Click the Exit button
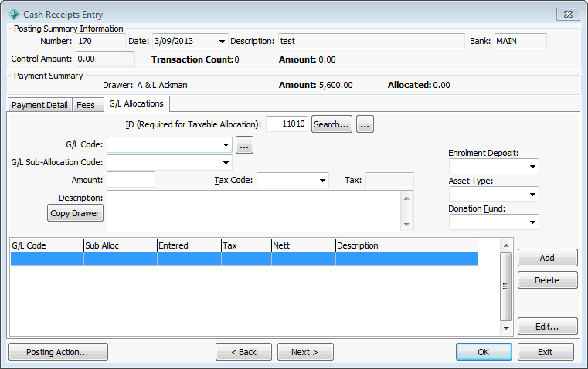Image resolution: width=588 pixels, height=369 pixels. 546,352
